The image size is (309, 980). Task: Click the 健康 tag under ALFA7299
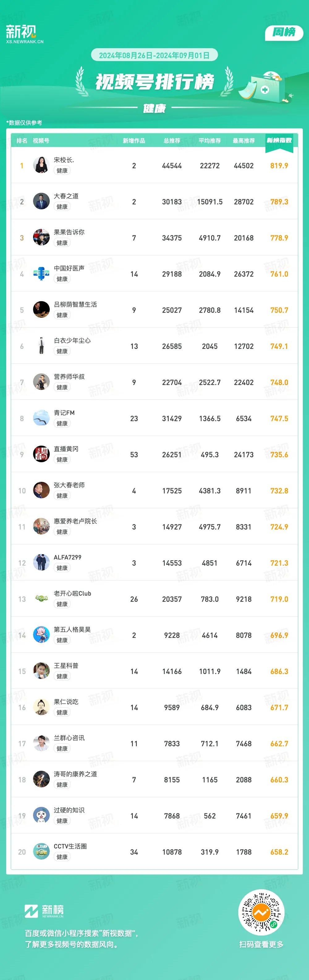62,568
